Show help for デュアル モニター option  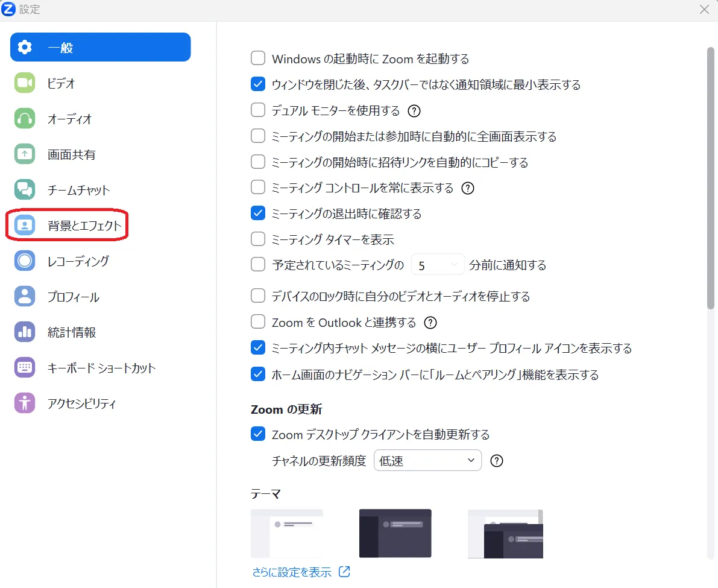coord(414,111)
